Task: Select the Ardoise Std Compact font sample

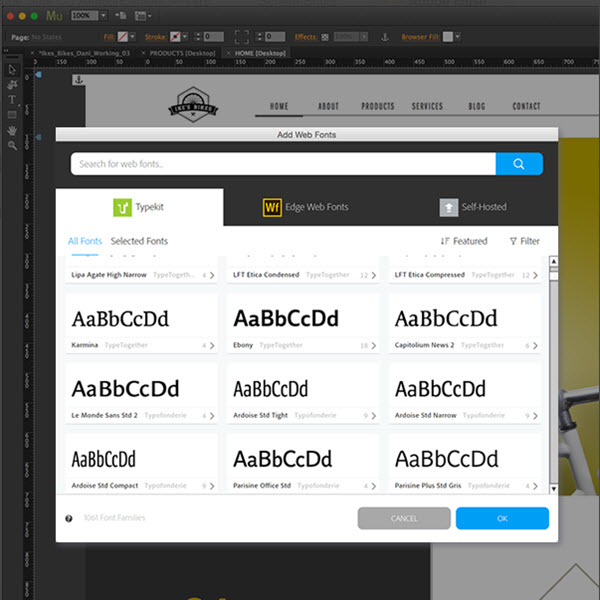Action: 141,463
